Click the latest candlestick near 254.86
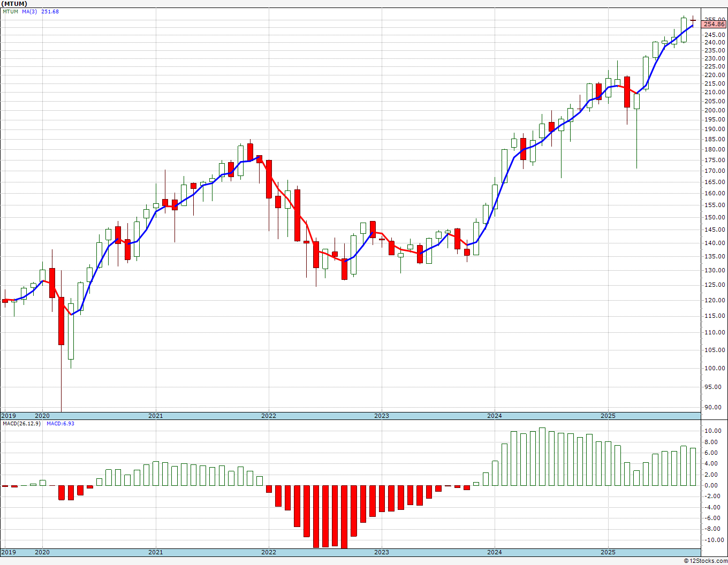This screenshot has height=565, width=728. click(693, 20)
